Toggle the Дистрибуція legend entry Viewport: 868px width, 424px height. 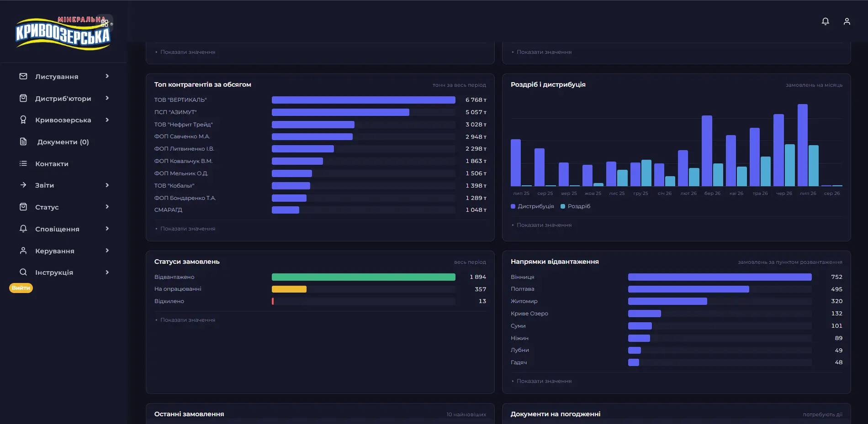(532, 206)
